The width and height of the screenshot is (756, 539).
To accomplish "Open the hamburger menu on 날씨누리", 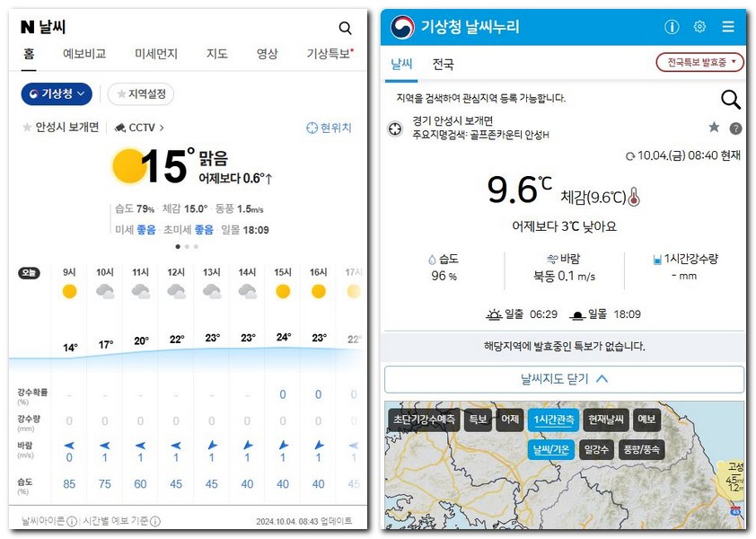I will 728,27.
